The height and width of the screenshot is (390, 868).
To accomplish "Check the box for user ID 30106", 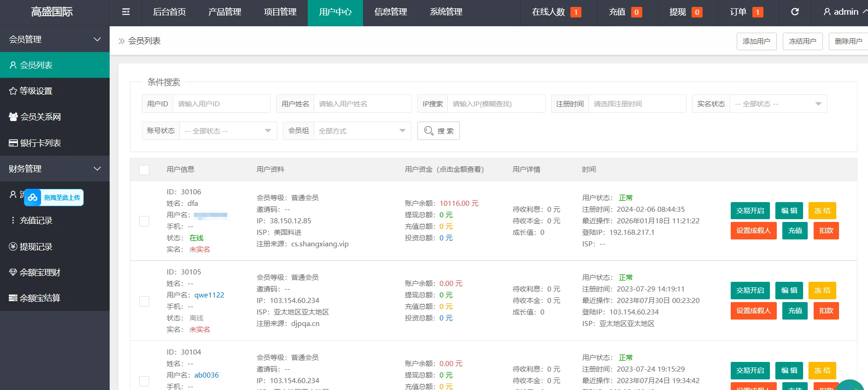I will 144,221.
